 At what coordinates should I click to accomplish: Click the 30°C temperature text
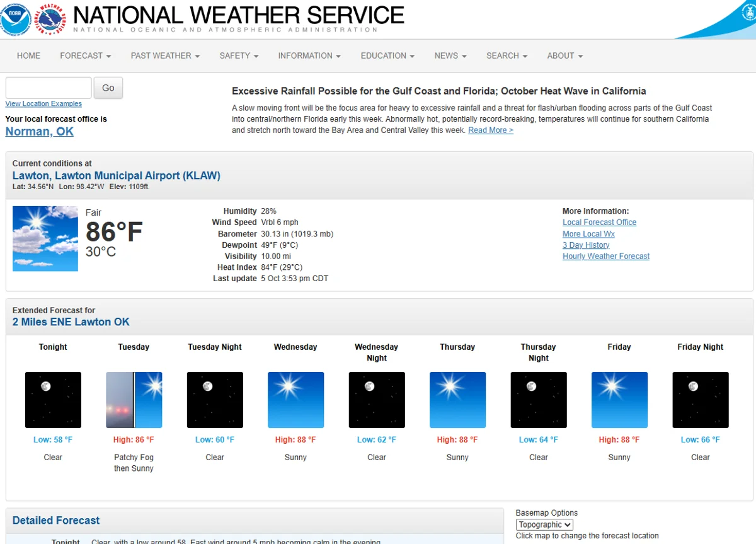pyautogui.click(x=101, y=252)
